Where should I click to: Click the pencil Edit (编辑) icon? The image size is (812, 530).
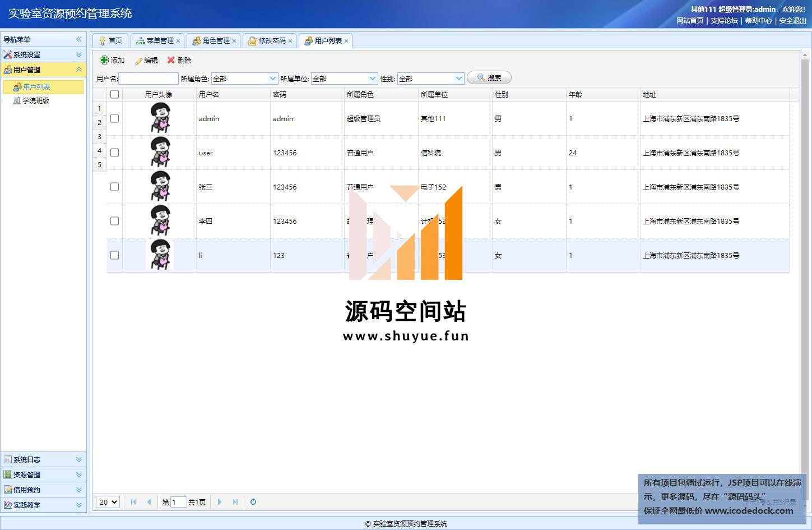138,61
